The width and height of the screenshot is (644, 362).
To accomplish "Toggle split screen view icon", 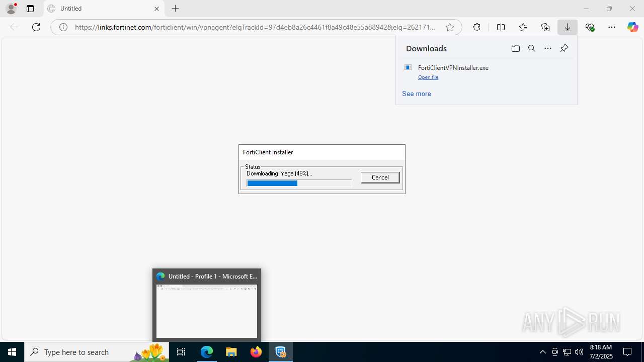I will pos(501,27).
